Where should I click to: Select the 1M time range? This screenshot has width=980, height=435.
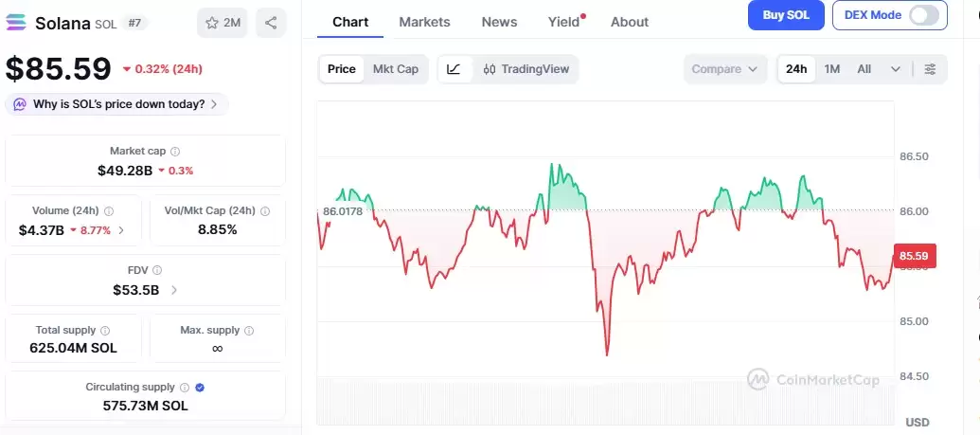pyautogui.click(x=831, y=69)
